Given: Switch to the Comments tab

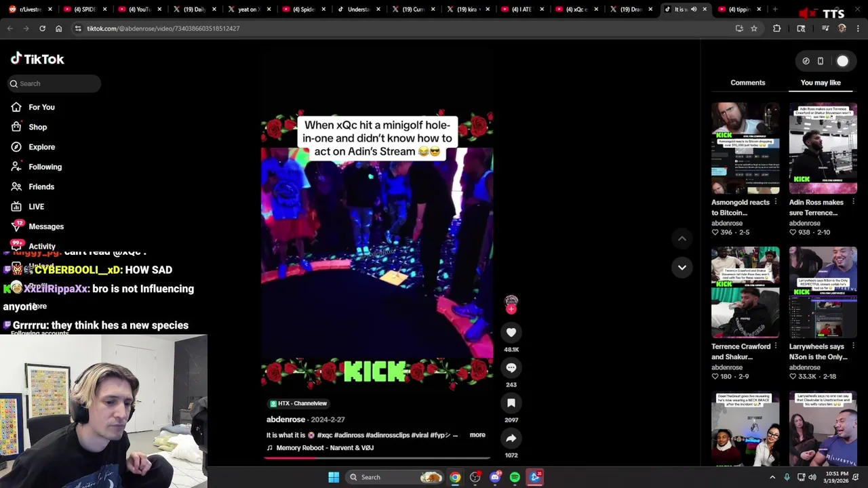Looking at the screenshot, I should point(748,83).
